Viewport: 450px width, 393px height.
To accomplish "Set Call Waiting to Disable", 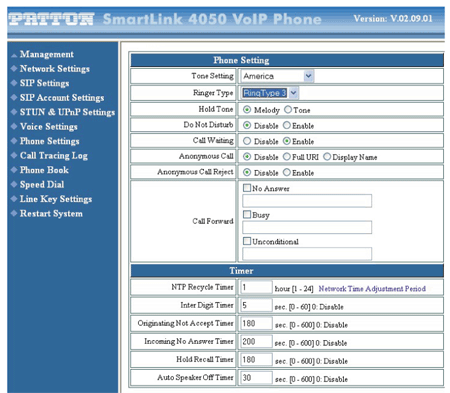I will (247, 141).
